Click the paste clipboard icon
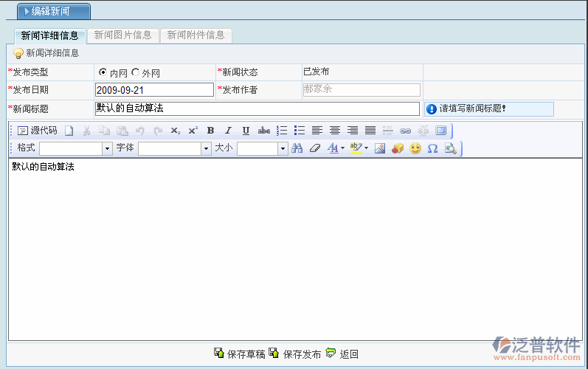The image size is (588, 369). pos(122,131)
